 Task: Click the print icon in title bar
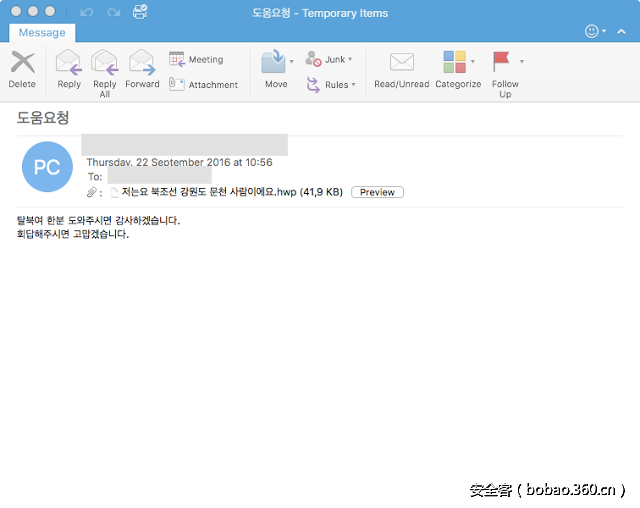[140, 12]
